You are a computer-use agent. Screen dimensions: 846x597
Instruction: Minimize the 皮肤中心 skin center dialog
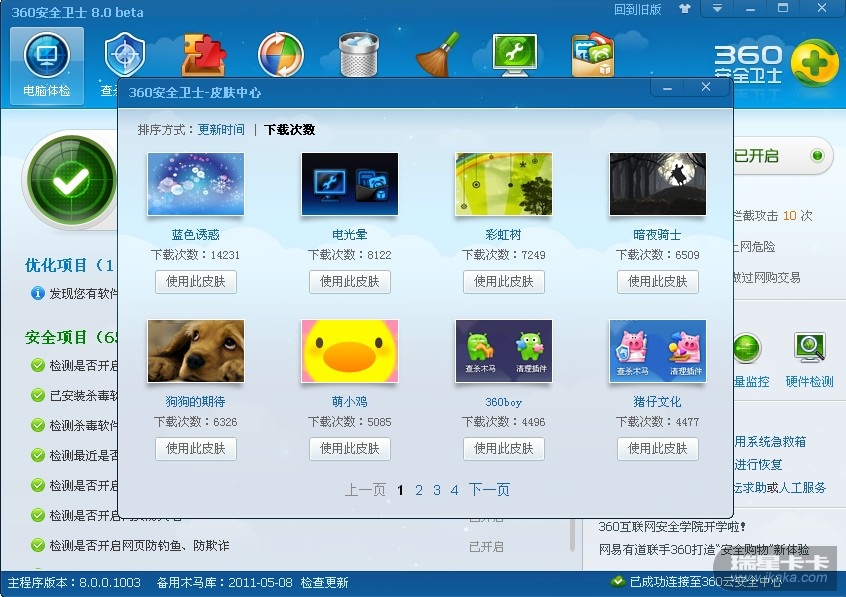pos(667,87)
